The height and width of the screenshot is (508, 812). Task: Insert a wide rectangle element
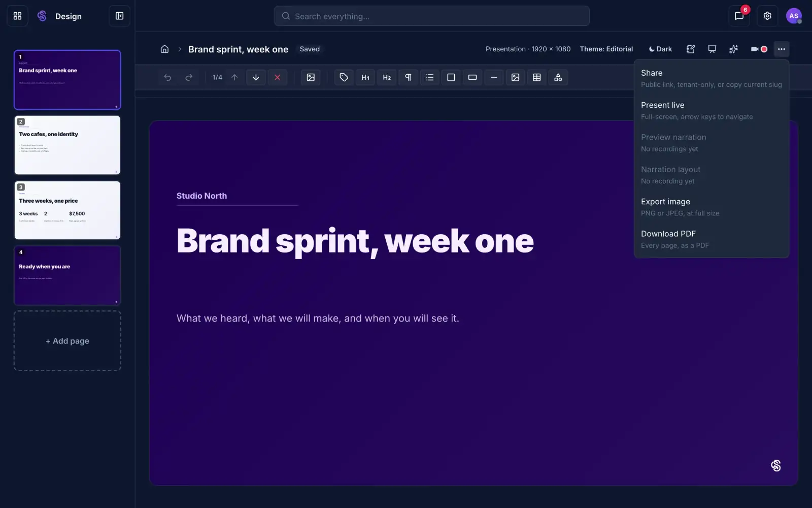coord(472,77)
